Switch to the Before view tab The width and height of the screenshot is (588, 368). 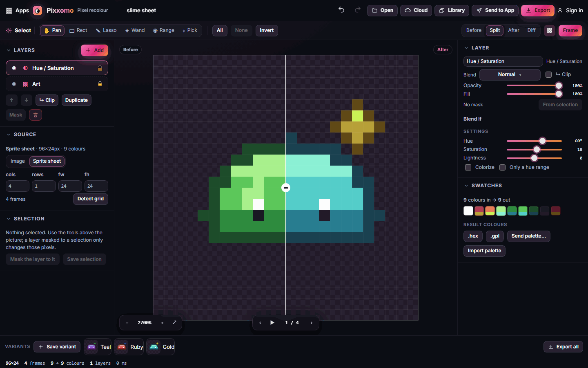(x=474, y=30)
